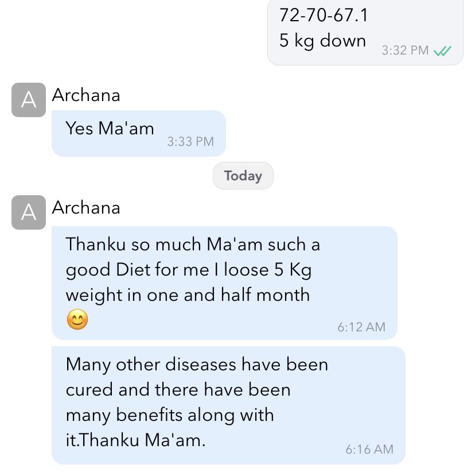Viewport: 475px width, 476px height.
Task: Click the '72-70-67.1' weight text
Action: pos(324,15)
